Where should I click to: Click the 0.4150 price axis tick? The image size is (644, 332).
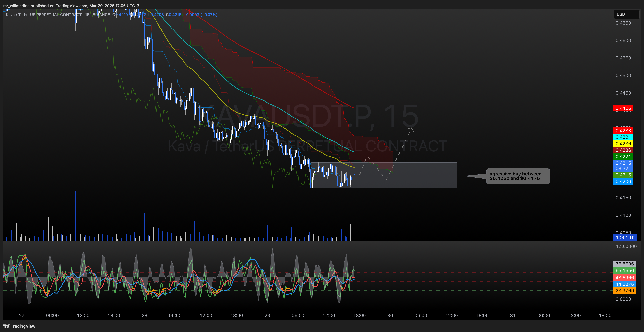[623, 198]
